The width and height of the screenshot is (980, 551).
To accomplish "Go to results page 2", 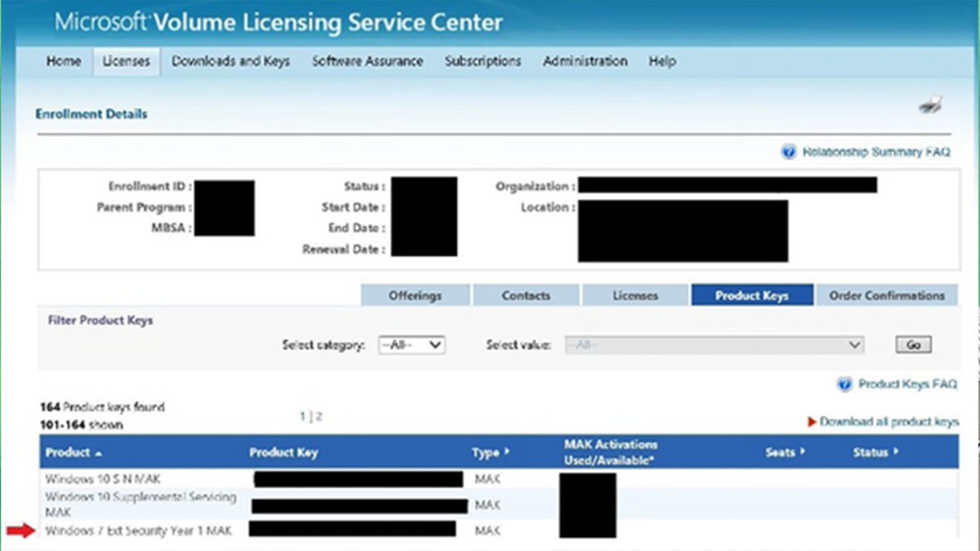I will tap(319, 416).
